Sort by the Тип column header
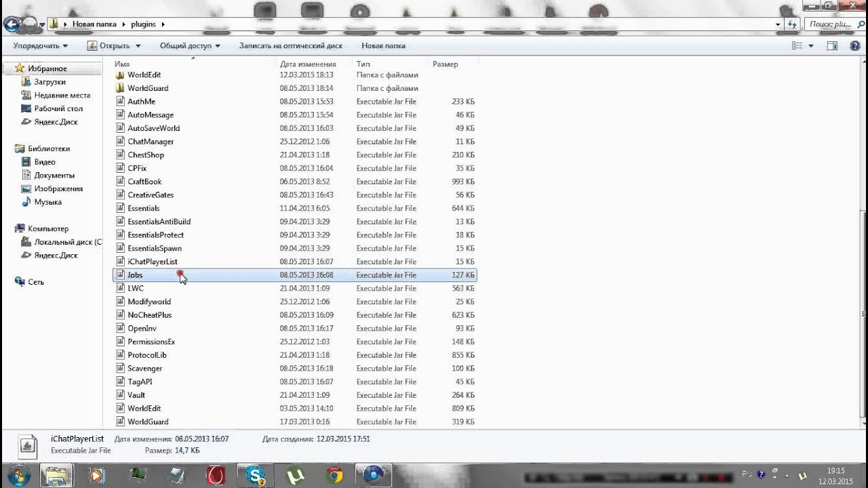868x488 pixels. [x=363, y=64]
